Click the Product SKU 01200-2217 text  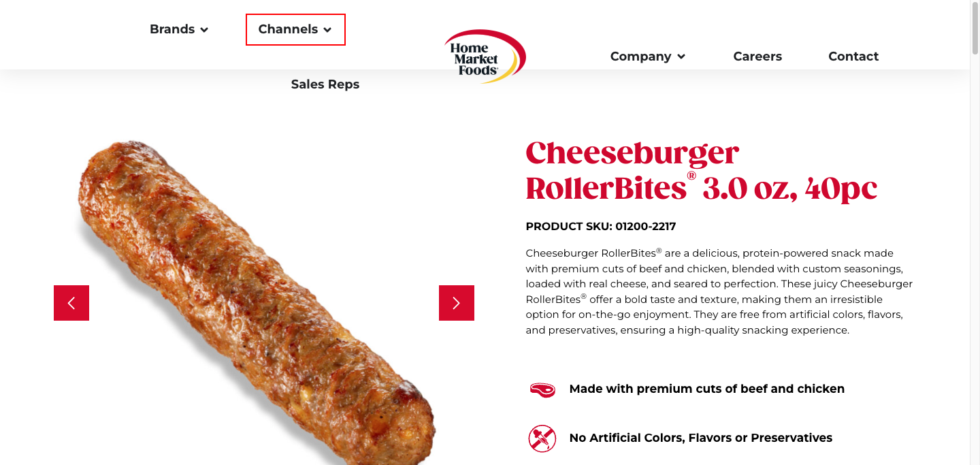click(x=601, y=226)
